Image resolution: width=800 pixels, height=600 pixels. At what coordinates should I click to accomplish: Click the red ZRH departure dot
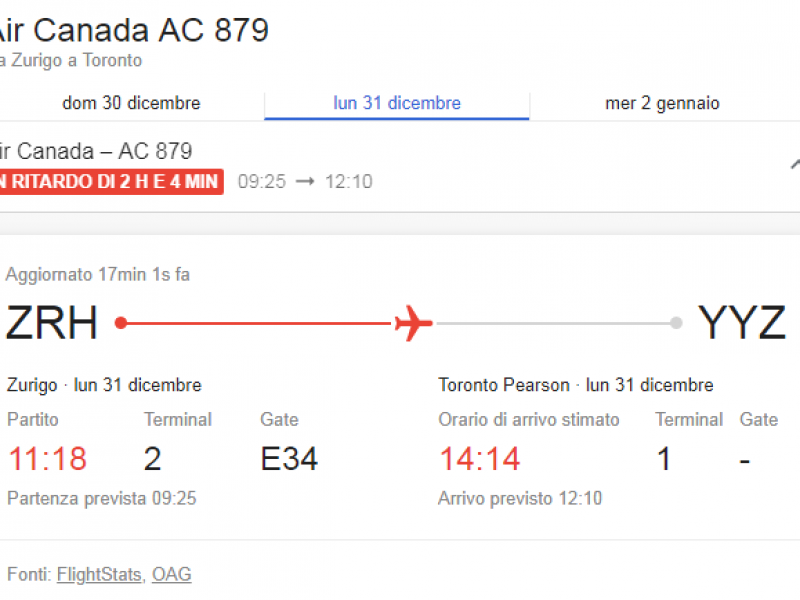tap(121, 323)
